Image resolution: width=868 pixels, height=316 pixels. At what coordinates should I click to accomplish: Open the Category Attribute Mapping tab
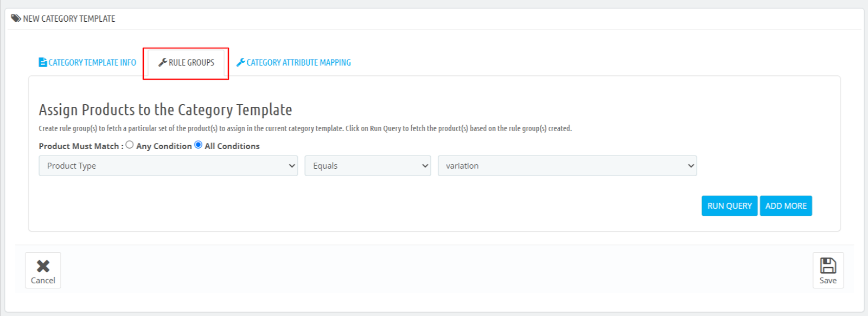coord(298,63)
